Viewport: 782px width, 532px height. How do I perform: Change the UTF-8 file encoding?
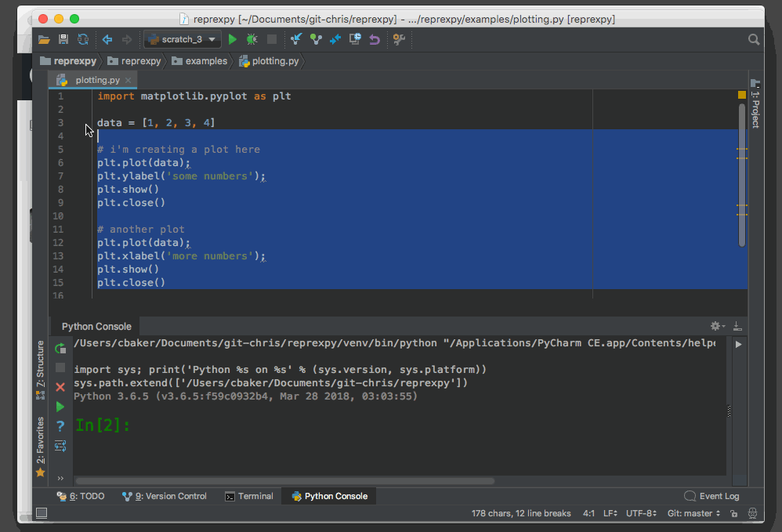tap(642, 513)
